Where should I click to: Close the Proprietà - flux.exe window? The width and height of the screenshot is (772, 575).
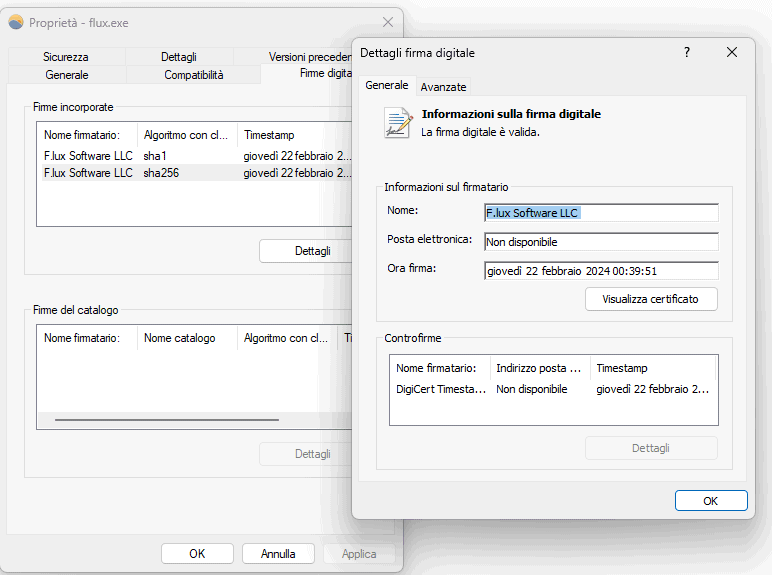tap(388, 22)
